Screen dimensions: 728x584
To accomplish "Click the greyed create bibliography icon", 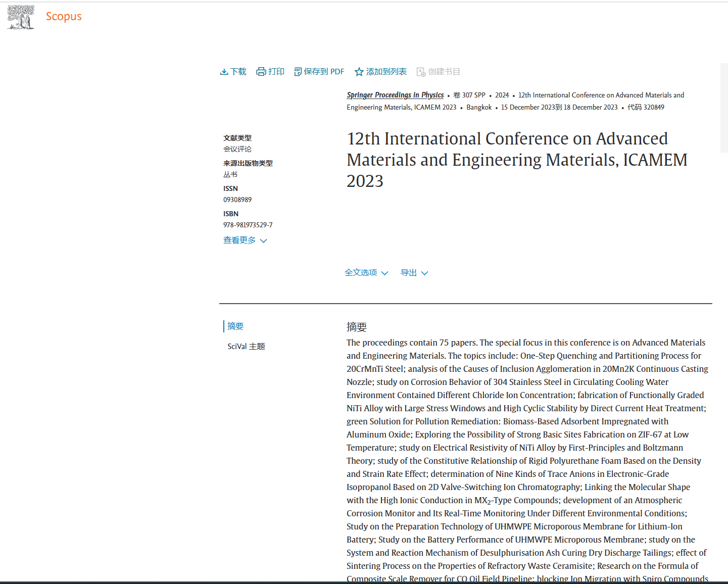I will tap(421, 72).
